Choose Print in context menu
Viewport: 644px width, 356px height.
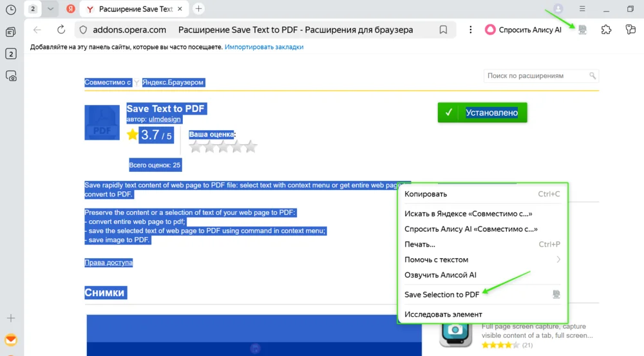tap(482, 245)
